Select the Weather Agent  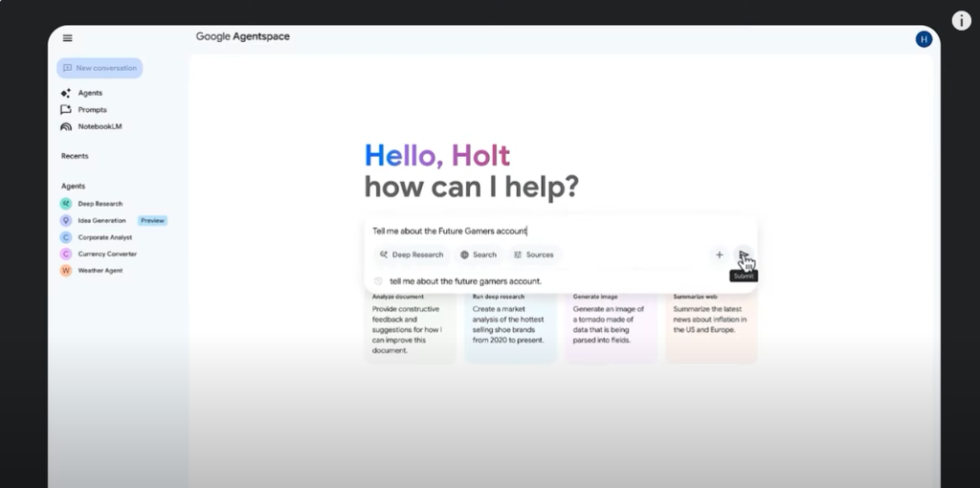click(100, 271)
